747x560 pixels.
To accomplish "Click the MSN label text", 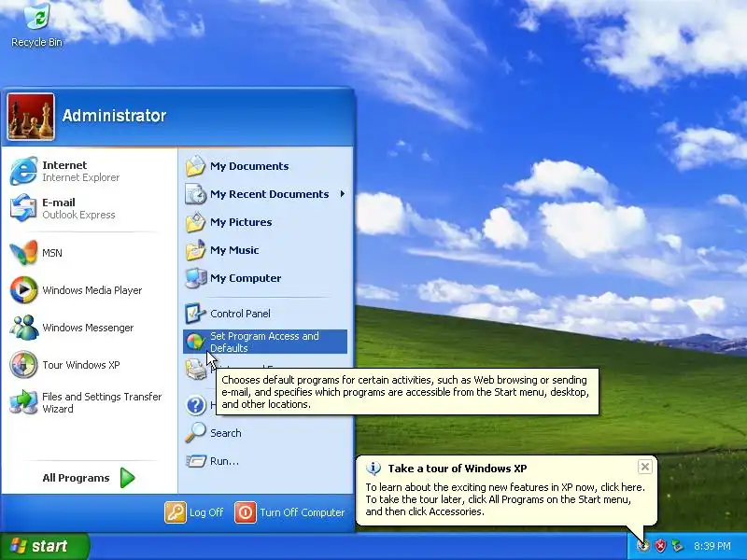I will pos(52,253).
